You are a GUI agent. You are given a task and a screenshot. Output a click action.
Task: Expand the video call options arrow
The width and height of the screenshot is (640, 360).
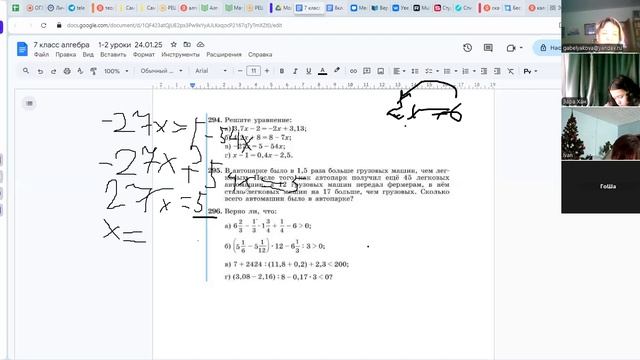[521, 48]
